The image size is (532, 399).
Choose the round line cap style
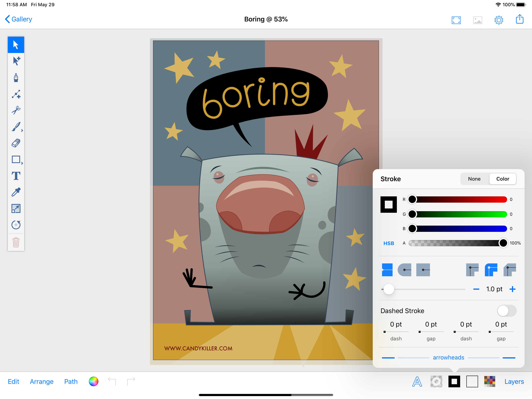coord(404,270)
